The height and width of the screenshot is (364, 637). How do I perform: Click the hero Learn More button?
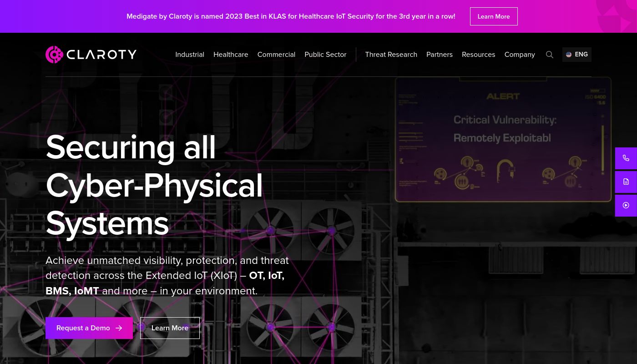coord(170,328)
